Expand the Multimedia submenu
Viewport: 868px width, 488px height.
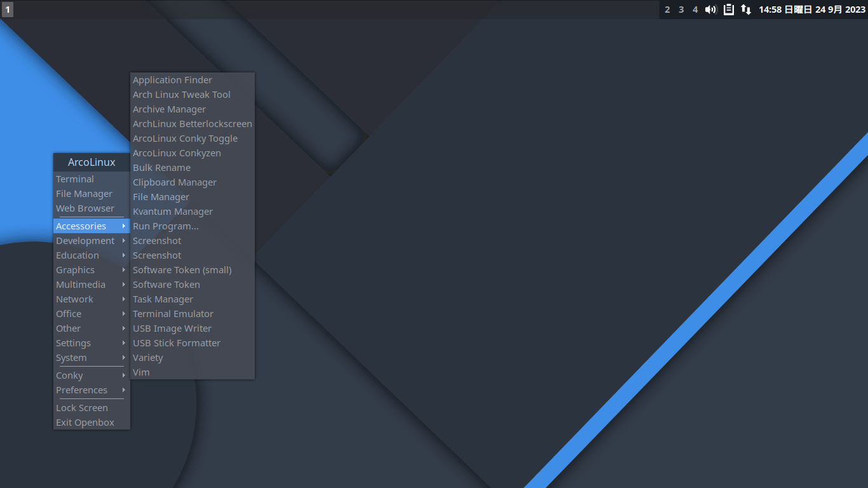(92, 285)
